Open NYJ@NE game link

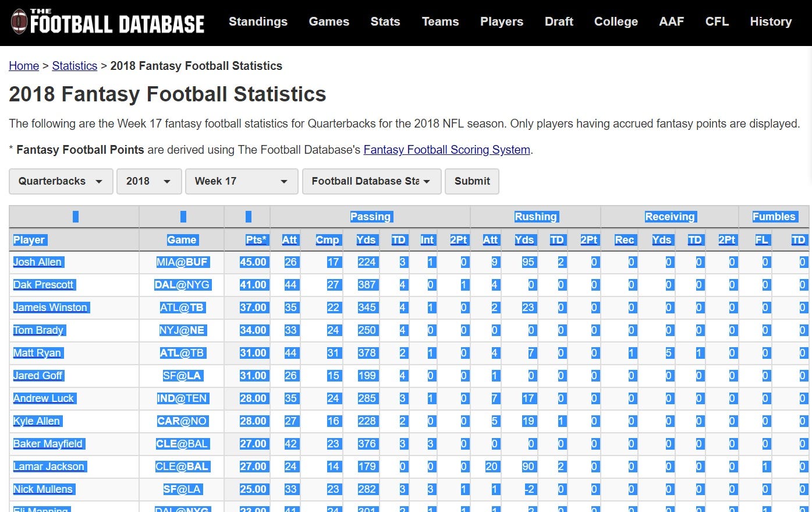182,330
